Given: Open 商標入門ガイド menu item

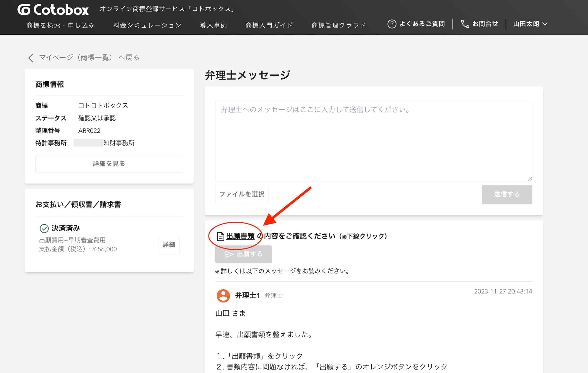Looking at the screenshot, I should pos(269,25).
